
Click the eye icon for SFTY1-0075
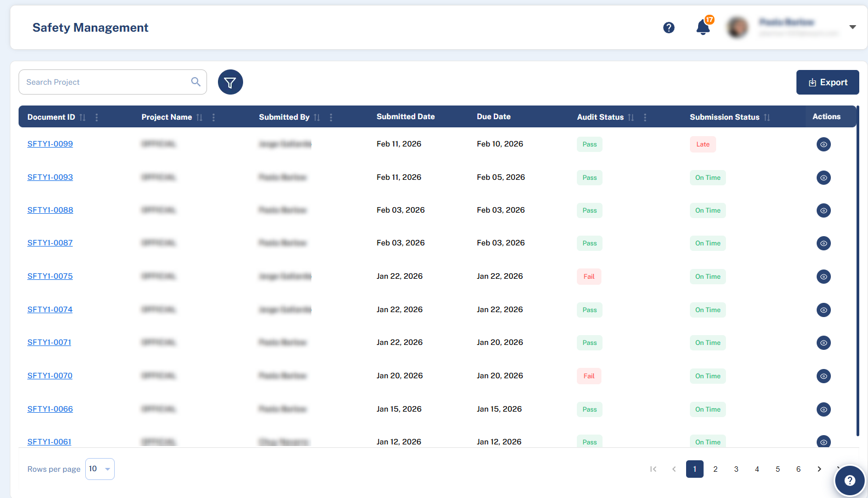point(823,277)
